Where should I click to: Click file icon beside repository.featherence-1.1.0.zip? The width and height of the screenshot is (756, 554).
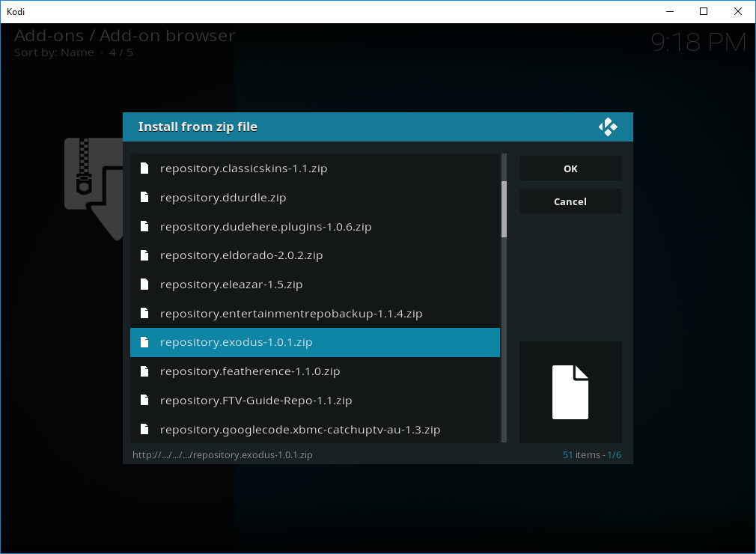(144, 371)
